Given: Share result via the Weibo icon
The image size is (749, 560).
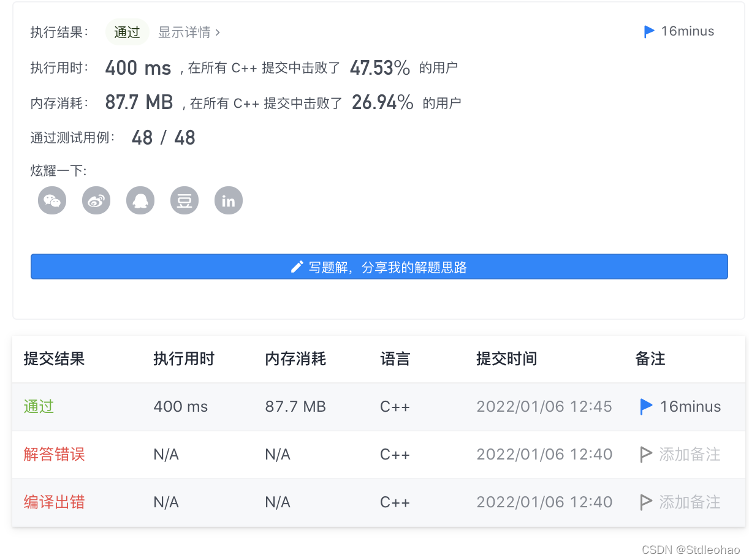Looking at the screenshot, I should click(x=96, y=200).
